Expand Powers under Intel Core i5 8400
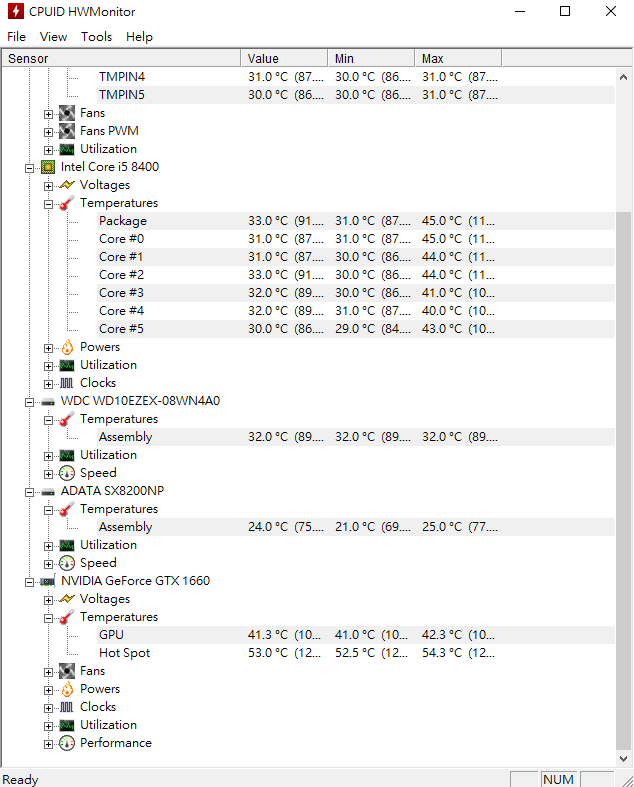The width and height of the screenshot is (634, 787). 48,348
